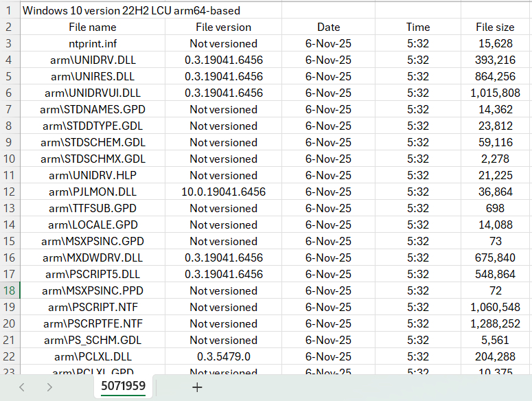The height and width of the screenshot is (401, 532).
Task: Select cell 'ntprint.inf'
Action: [93, 43]
